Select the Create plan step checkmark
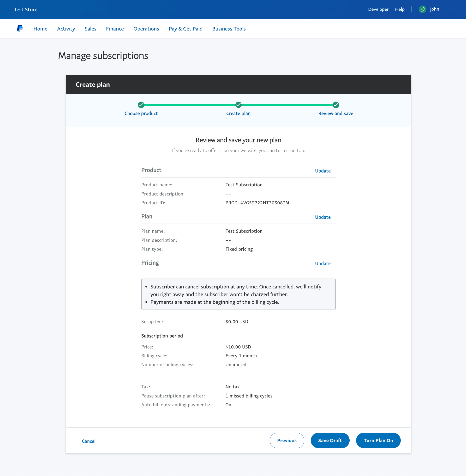Screen dimensions: 466x476 pos(238,105)
